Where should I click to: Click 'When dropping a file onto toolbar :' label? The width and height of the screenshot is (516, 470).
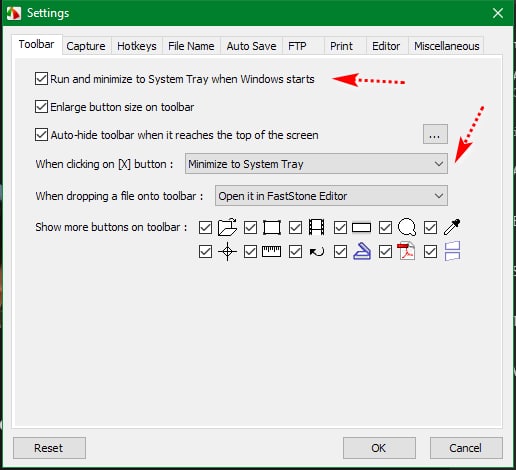[x=119, y=196]
